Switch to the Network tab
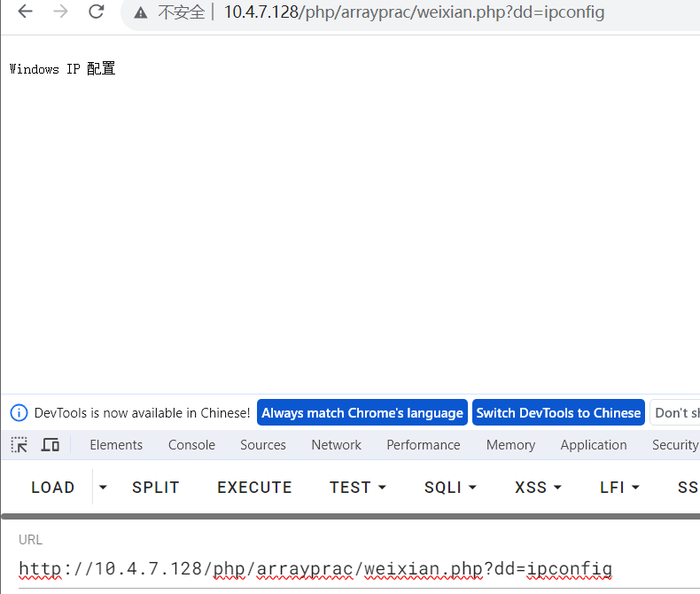700x594 pixels. (336, 445)
